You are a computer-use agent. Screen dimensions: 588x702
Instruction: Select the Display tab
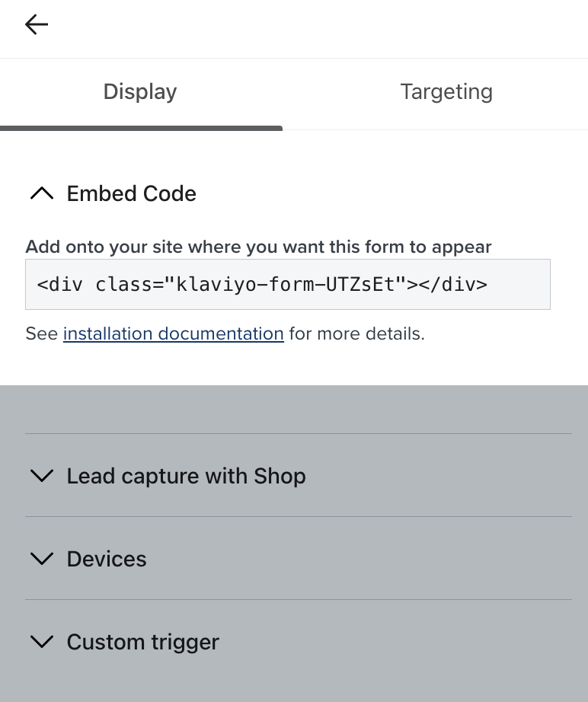(140, 91)
